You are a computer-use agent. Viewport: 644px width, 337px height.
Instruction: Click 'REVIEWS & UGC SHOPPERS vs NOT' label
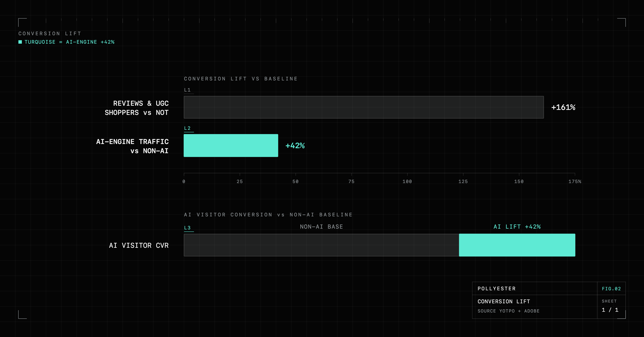click(136, 108)
